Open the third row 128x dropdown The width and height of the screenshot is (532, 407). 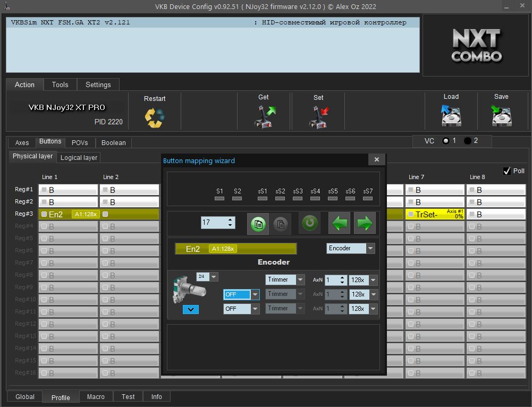373,309
